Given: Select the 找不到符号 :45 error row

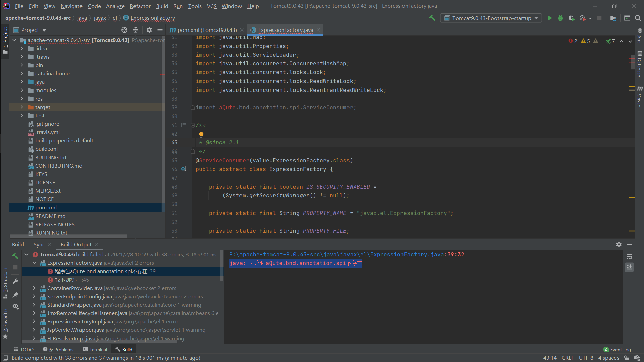Looking at the screenshot, I should click(121, 280).
